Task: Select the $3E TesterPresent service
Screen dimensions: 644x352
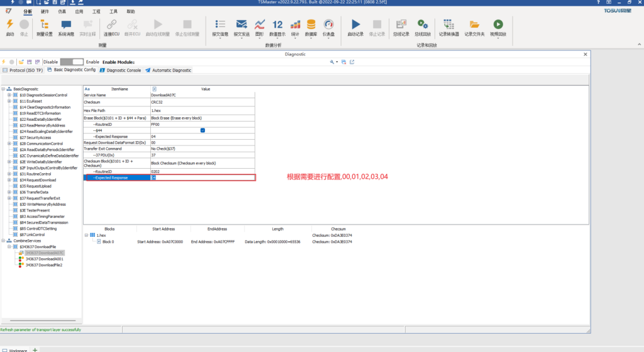Action: [x=38, y=210]
